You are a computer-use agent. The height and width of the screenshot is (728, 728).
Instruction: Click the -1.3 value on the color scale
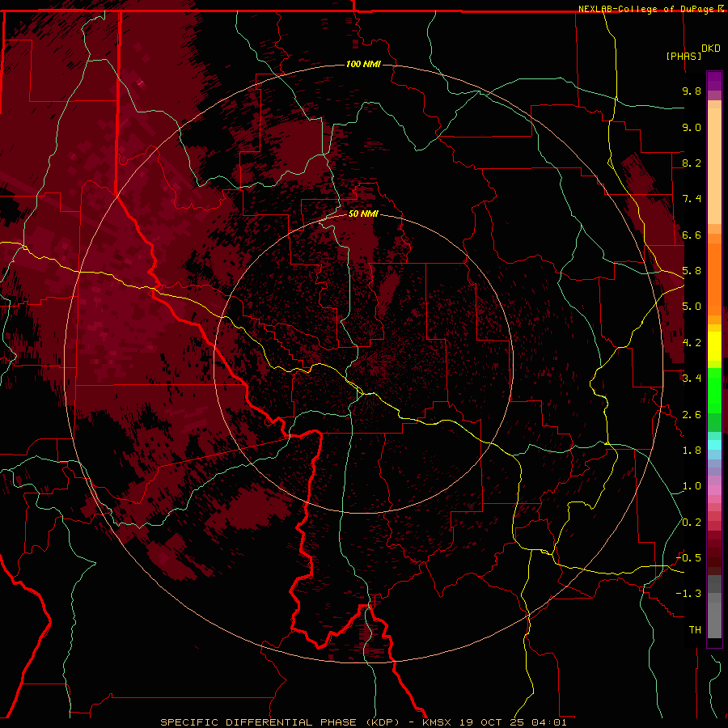[x=688, y=594]
